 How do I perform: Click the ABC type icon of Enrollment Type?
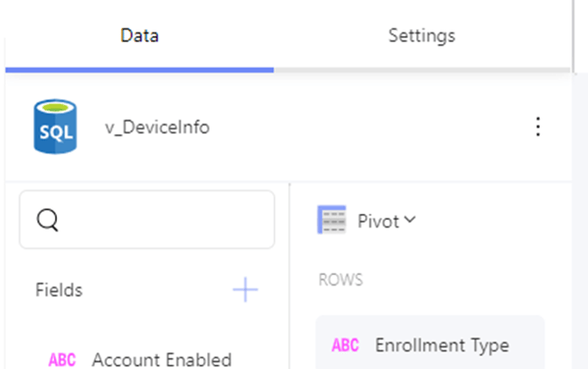click(x=346, y=345)
